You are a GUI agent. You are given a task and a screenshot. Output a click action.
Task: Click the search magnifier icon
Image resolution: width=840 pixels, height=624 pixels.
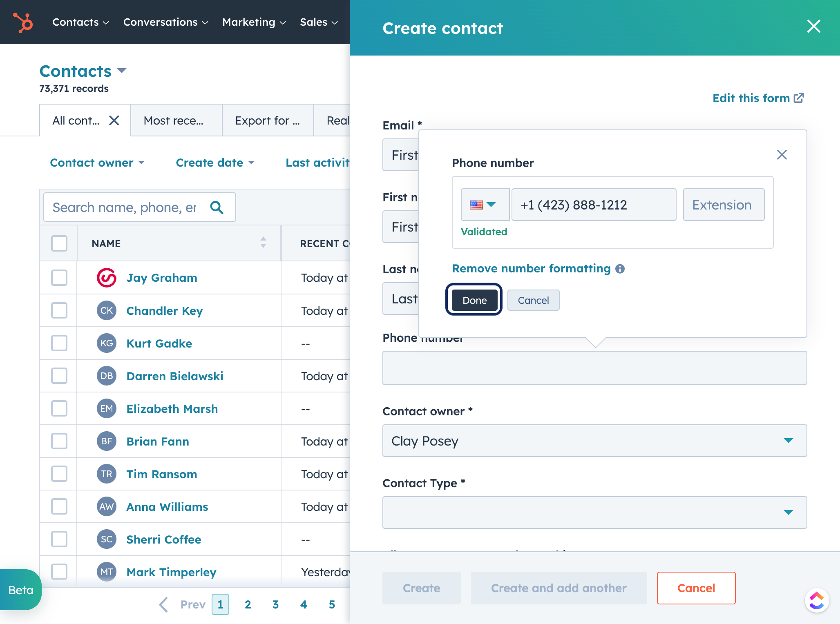click(217, 207)
